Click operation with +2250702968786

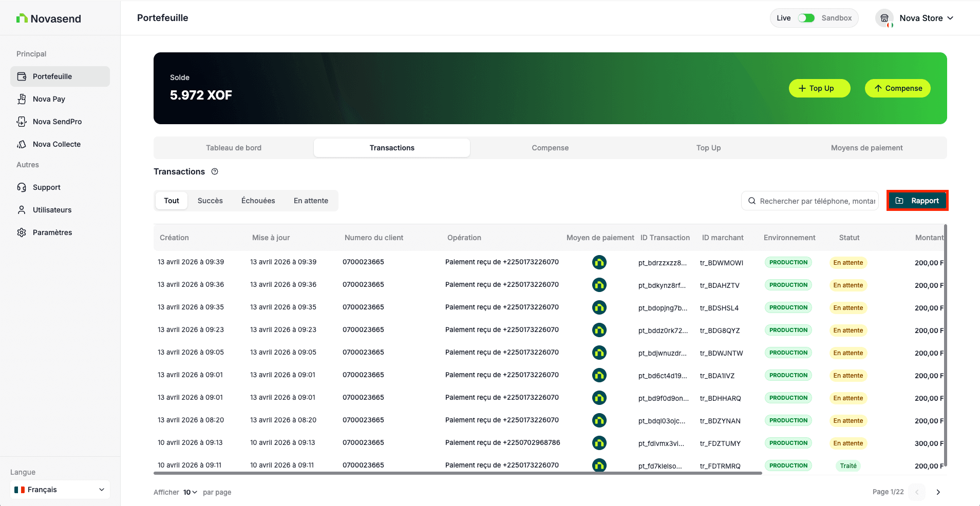click(x=502, y=442)
